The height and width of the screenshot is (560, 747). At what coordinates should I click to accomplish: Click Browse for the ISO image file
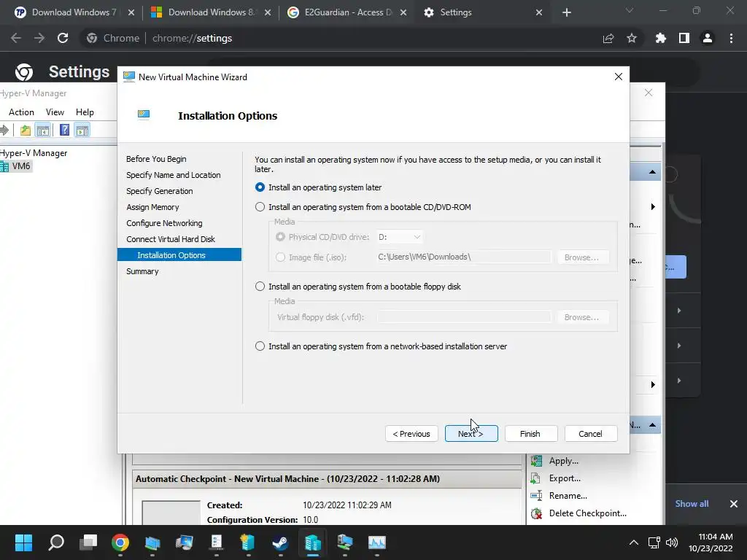coord(583,257)
